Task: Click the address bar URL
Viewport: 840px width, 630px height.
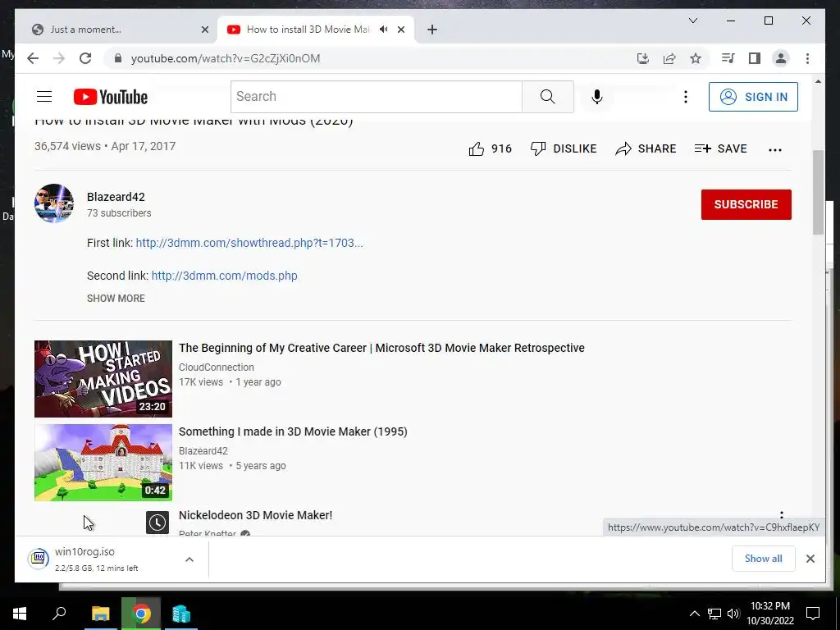Action: (225, 58)
